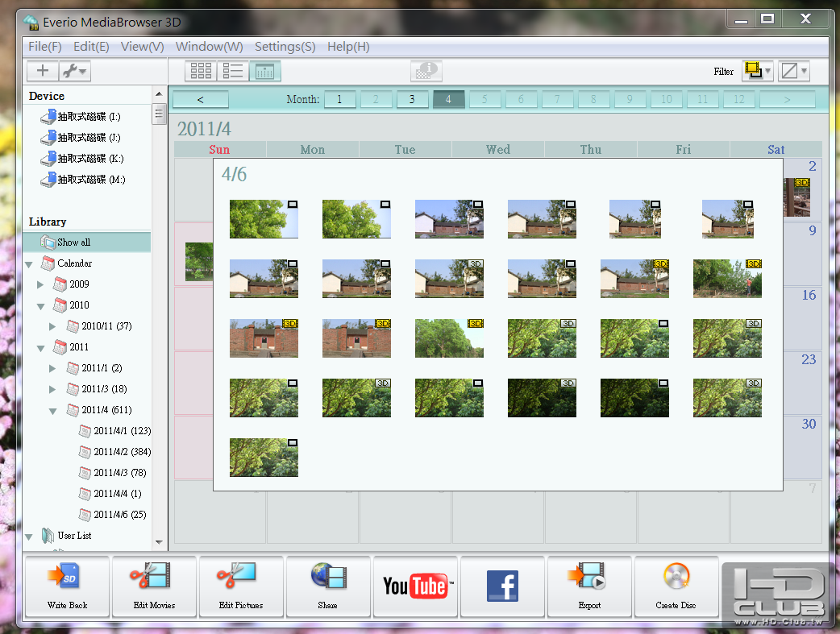Switch to thumbnail grid view

201,71
